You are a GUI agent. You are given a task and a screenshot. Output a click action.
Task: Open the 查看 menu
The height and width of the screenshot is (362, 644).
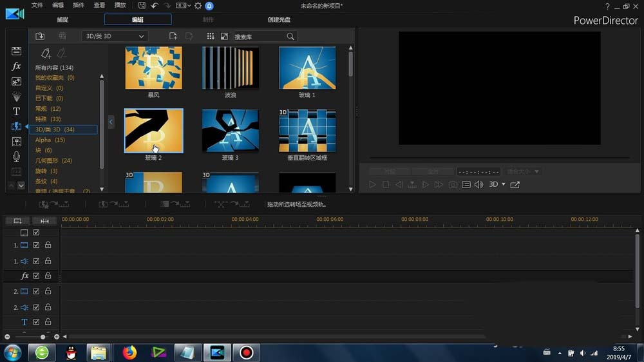click(x=99, y=5)
